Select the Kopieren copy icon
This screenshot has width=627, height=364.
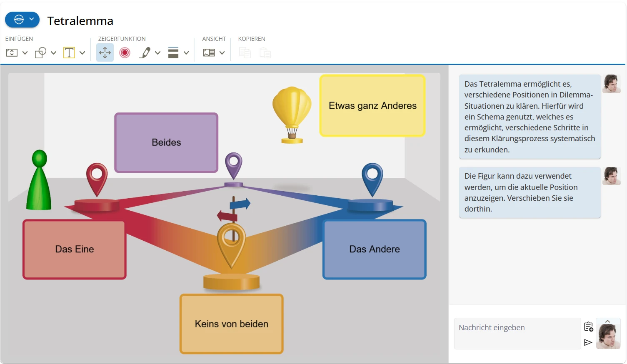pyautogui.click(x=245, y=52)
